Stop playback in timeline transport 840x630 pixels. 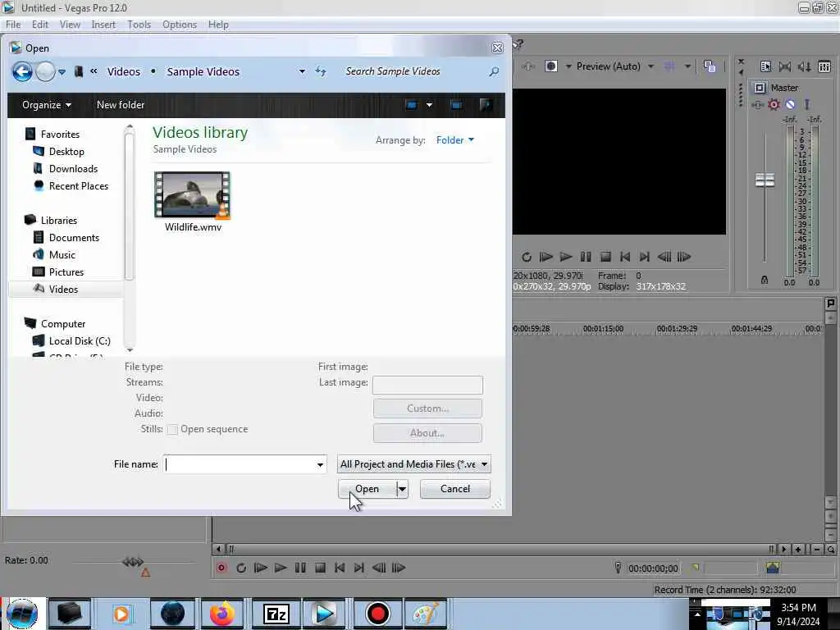[320, 568]
